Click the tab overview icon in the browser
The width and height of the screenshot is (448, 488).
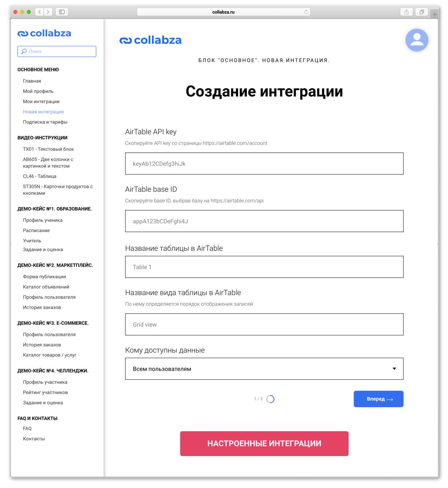coord(422,12)
